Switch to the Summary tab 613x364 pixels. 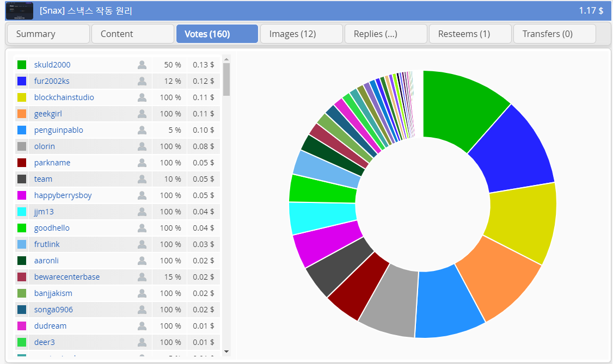[x=48, y=34]
